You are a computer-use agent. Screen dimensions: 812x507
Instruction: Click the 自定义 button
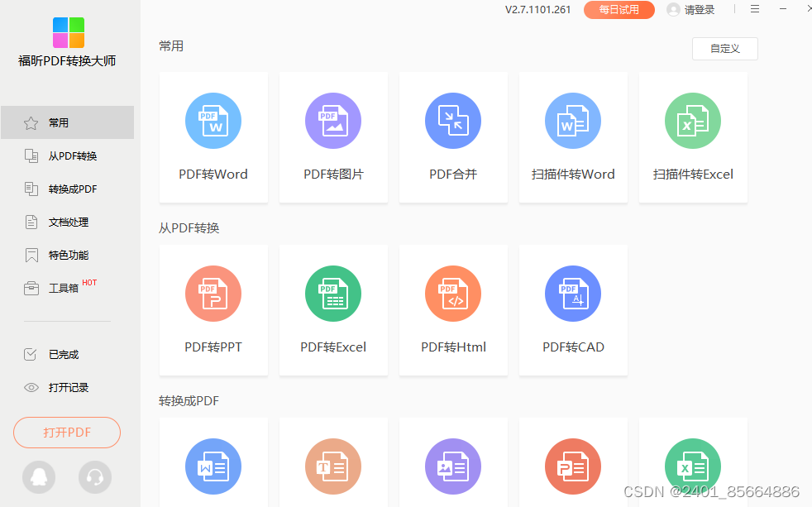click(725, 49)
